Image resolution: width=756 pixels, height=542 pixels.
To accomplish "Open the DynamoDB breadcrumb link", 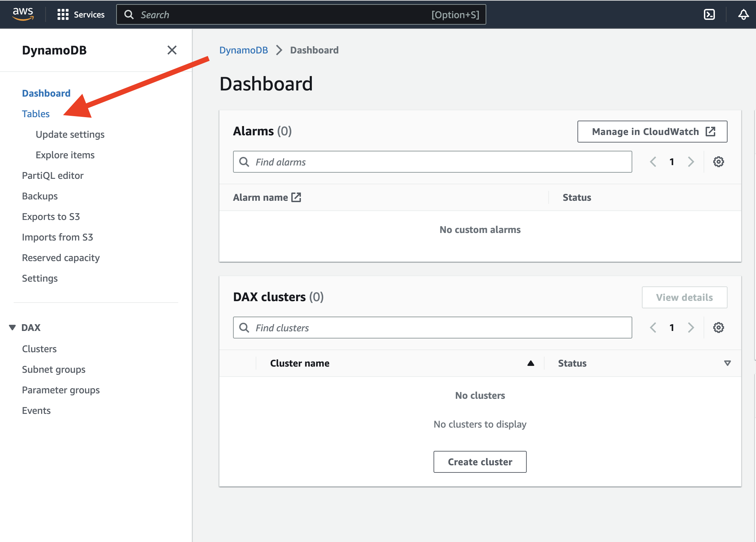I will (x=244, y=50).
